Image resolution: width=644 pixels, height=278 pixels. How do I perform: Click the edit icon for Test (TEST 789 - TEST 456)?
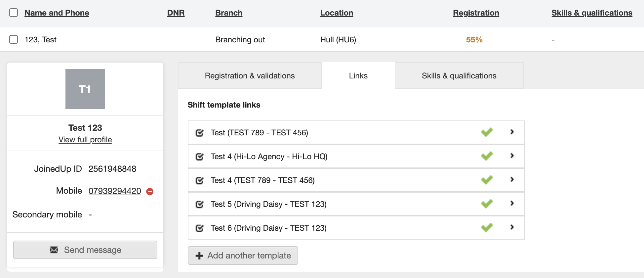coord(200,133)
